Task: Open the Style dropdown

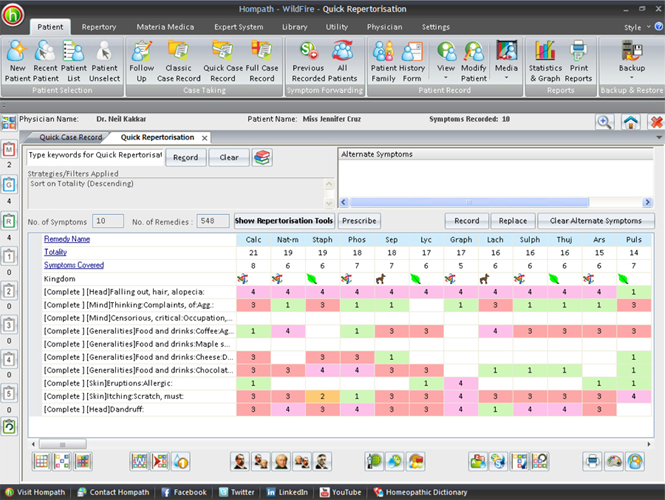Action: click(x=637, y=27)
